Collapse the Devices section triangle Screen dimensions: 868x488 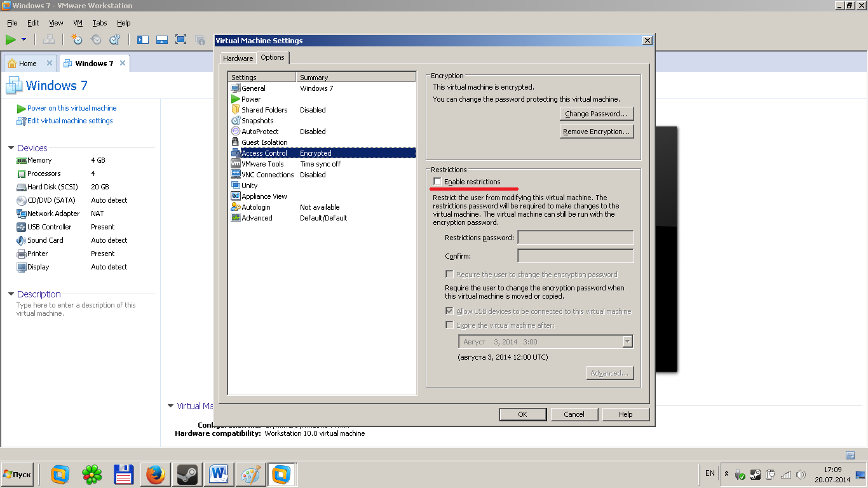[11, 148]
